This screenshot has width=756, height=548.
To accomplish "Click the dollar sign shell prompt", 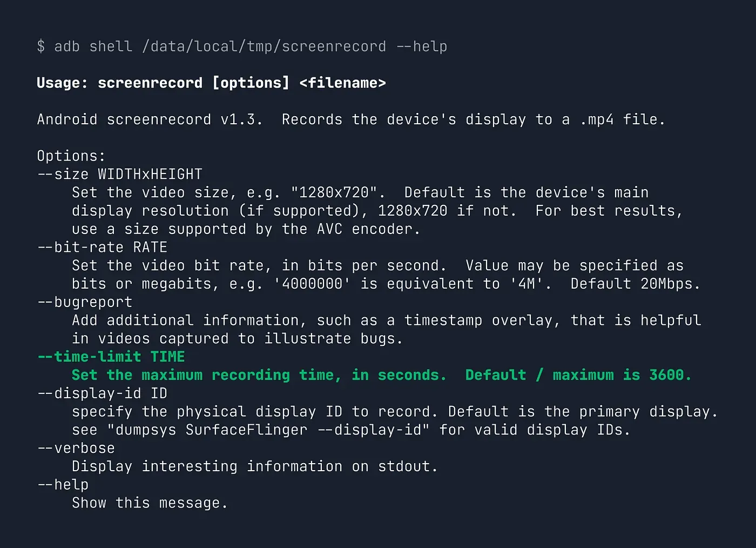I will tap(41, 46).
